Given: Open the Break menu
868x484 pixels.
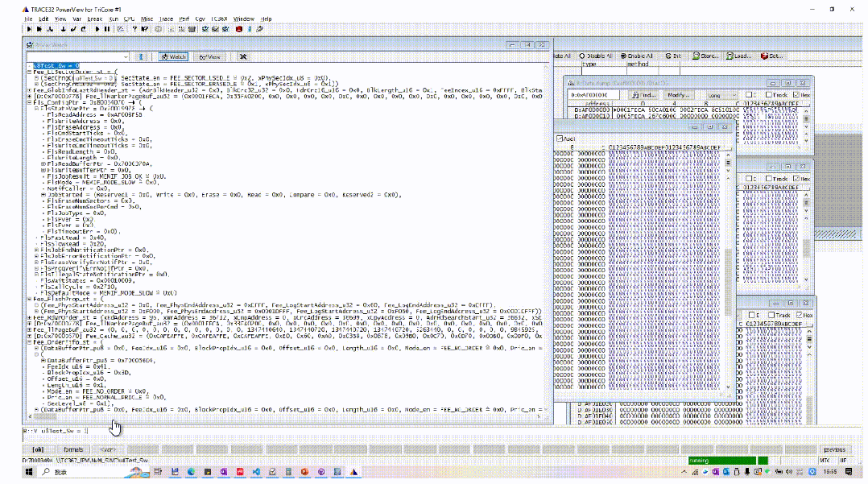Looking at the screenshot, I should click(95, 19).
